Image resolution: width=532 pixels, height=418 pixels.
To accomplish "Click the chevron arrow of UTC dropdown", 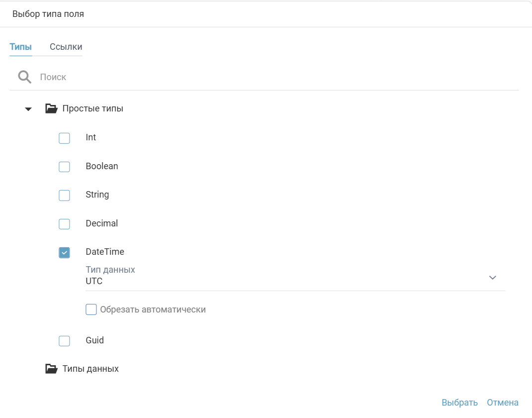I will click(x=492, y=278).
